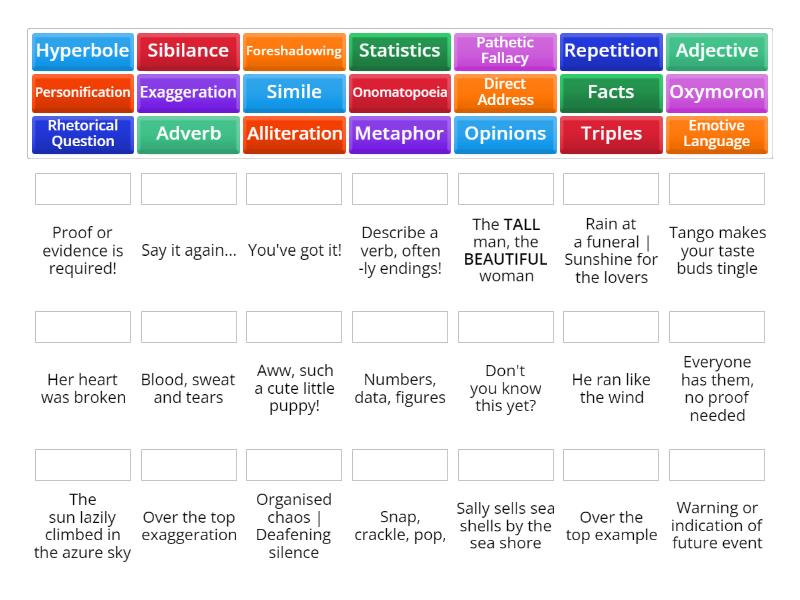Click the Oxymoron tile
The height and width of the screenshot is (600, 800).
pyautogui.click(x=717, y=92)
